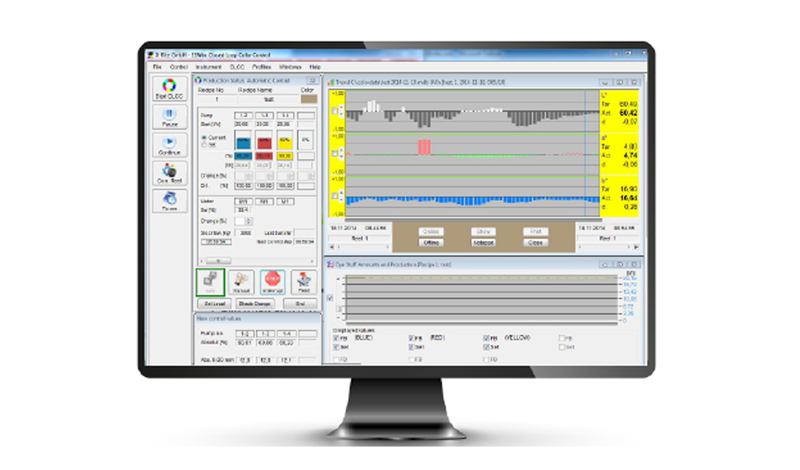800x470 pixels.
Task: Open the Windows menu
Action: [290, 67]
